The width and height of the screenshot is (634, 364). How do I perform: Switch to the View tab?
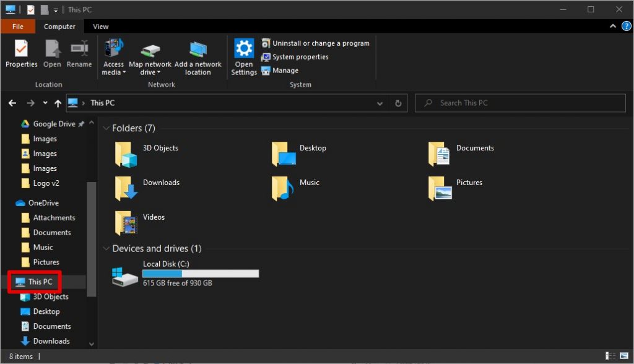100,27
